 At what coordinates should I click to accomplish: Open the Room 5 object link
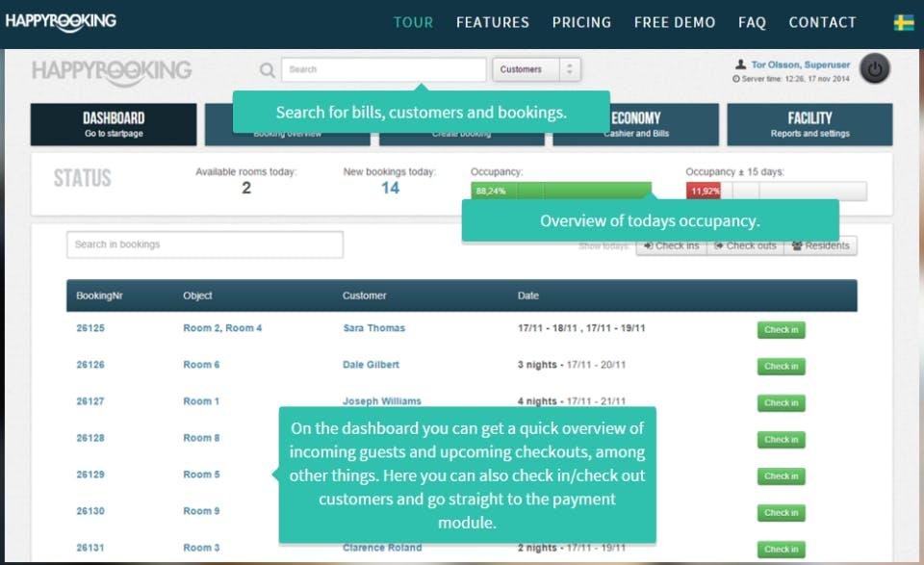(x=201, y=475)
